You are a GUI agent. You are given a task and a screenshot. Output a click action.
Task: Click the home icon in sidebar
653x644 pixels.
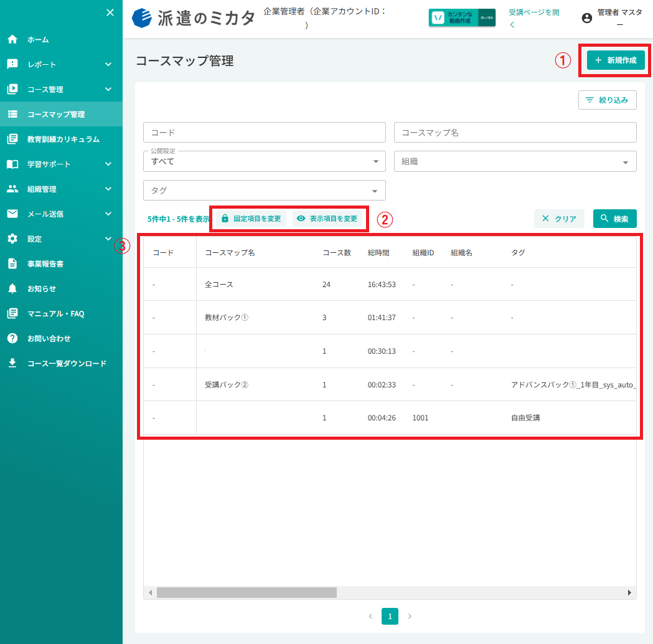pyautogui.click(x=12, y=39)
